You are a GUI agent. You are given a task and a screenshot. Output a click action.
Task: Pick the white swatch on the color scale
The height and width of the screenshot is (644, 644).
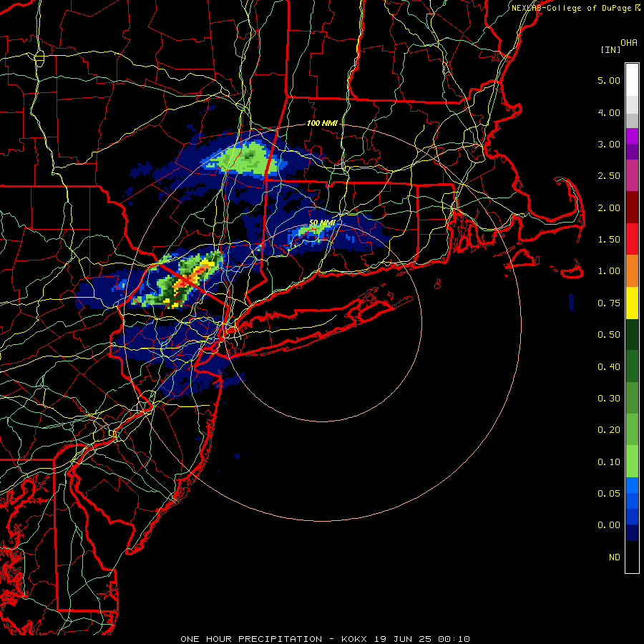tap(632, 80)
